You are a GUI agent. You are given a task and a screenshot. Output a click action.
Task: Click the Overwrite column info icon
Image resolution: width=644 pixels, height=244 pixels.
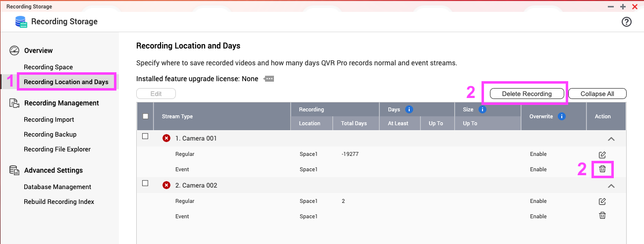(562, 117)
